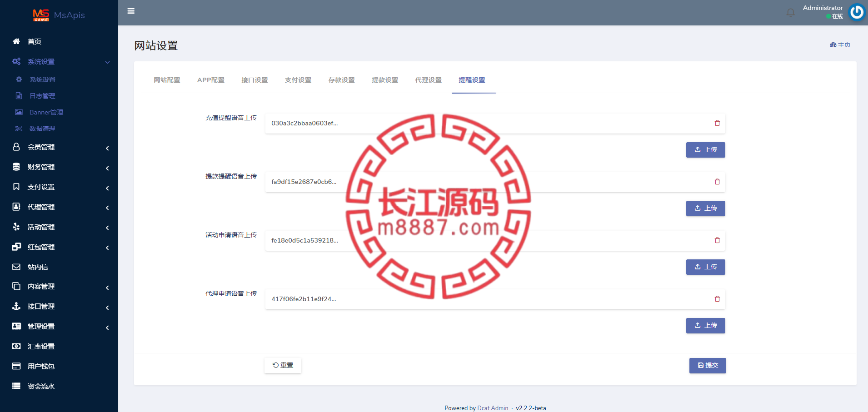Click the image icon beside Banner管理
The width and height of the screenshot is (868, 412).
click(19, 112)
